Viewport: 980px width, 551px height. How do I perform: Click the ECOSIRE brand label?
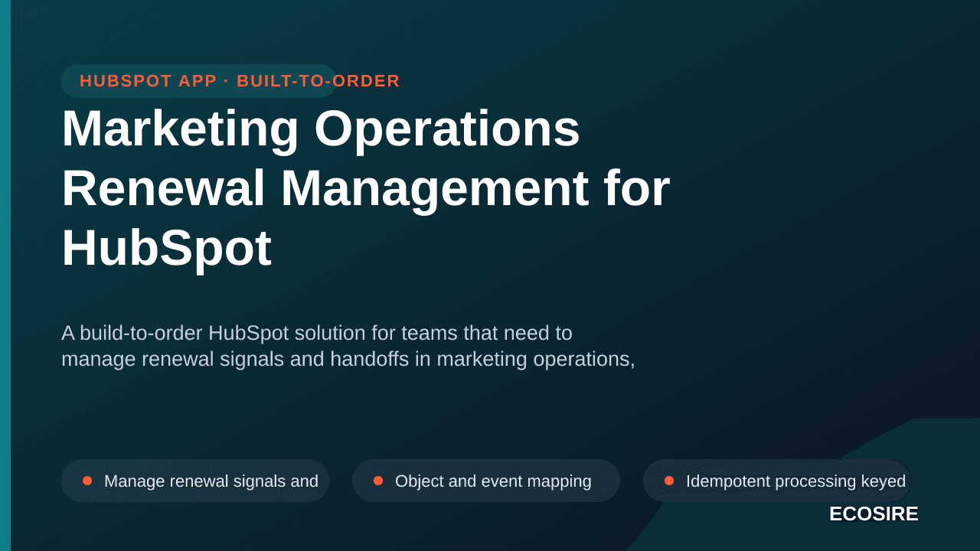click(874, 514)
